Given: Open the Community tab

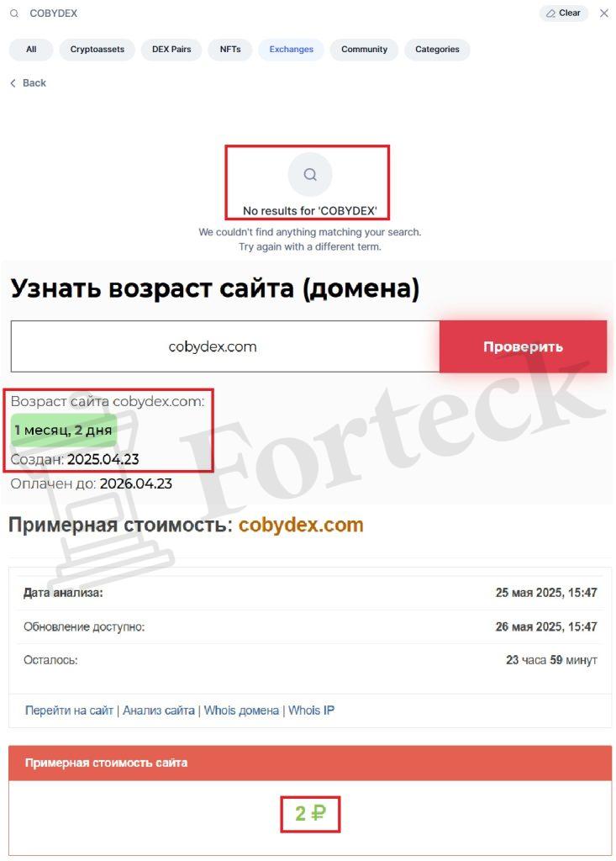Looking at the screenshot, I should pos(364,50).
